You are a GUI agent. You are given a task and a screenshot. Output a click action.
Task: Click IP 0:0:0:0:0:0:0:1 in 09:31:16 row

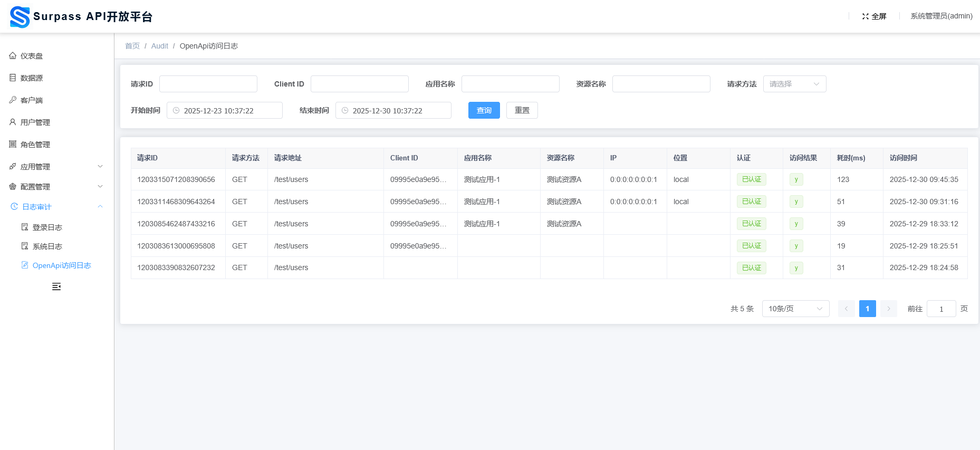(634, 202)
